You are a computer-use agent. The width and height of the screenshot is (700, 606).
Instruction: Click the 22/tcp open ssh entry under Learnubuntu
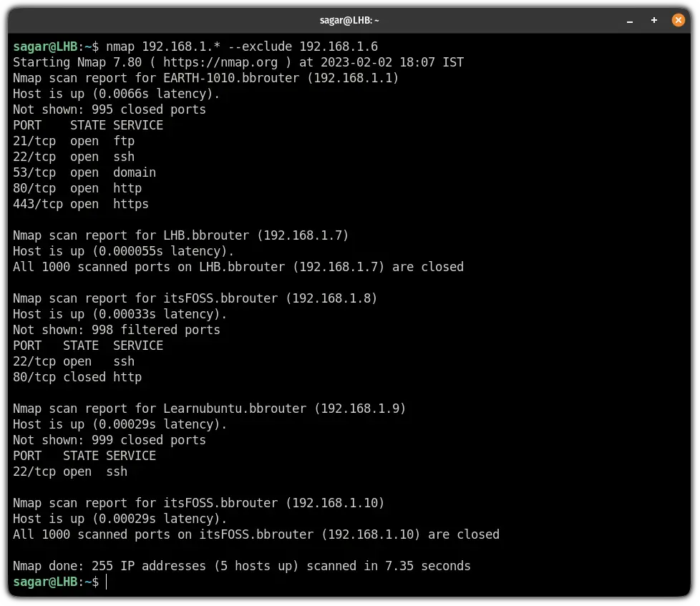(70, 471)
